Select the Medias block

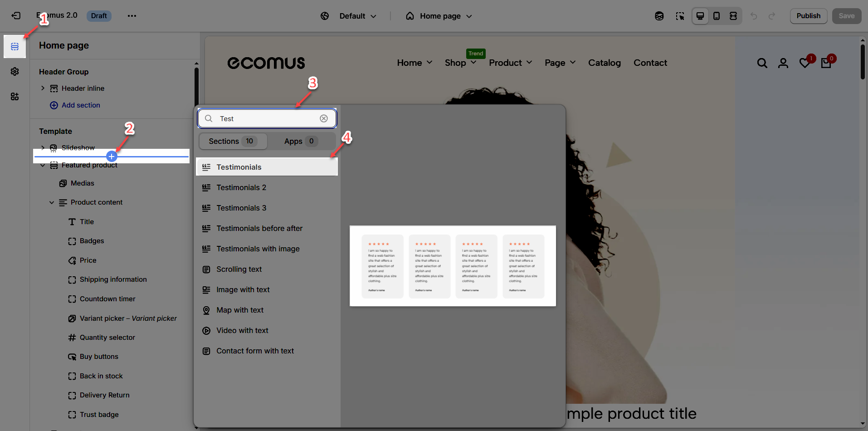click(x=83, y=183)
